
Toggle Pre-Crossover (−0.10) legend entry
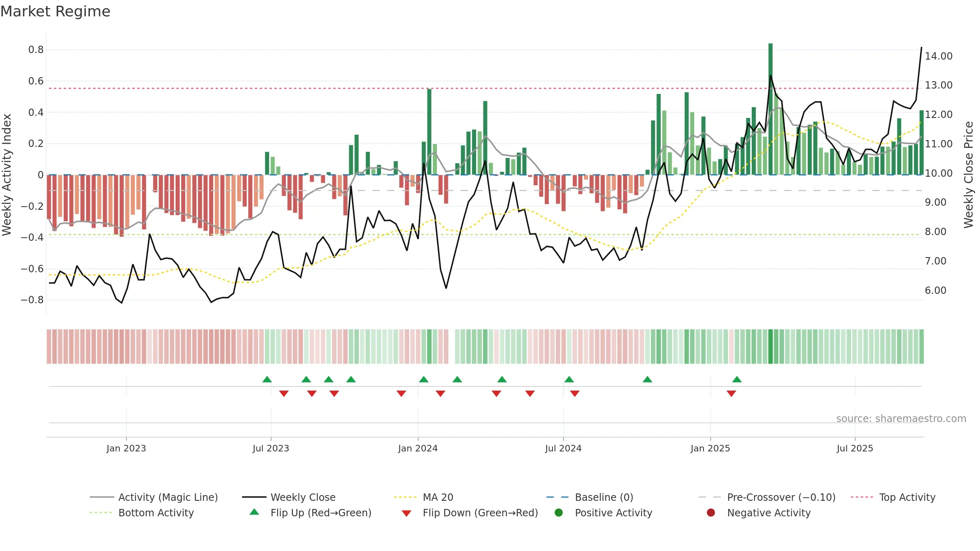[x=767, y=497]
